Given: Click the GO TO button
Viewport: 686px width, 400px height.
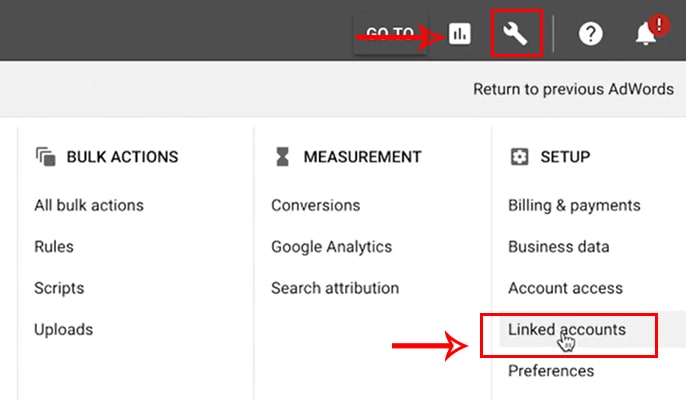Looking at the screenshot, I should pyautogui.click(x=390, y=33).
